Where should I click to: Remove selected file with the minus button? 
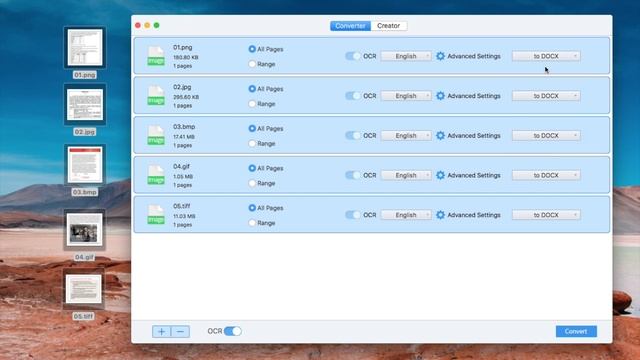180,331
